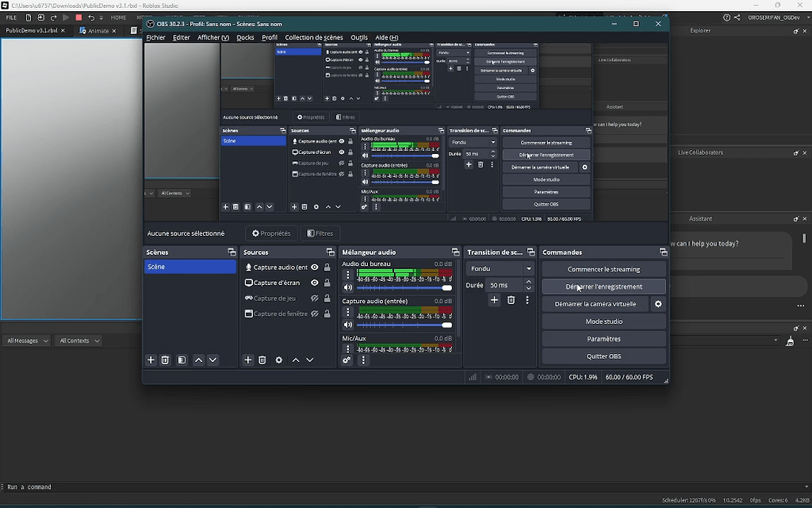Move scene down arrow in Scènes dock

(213, 360)
